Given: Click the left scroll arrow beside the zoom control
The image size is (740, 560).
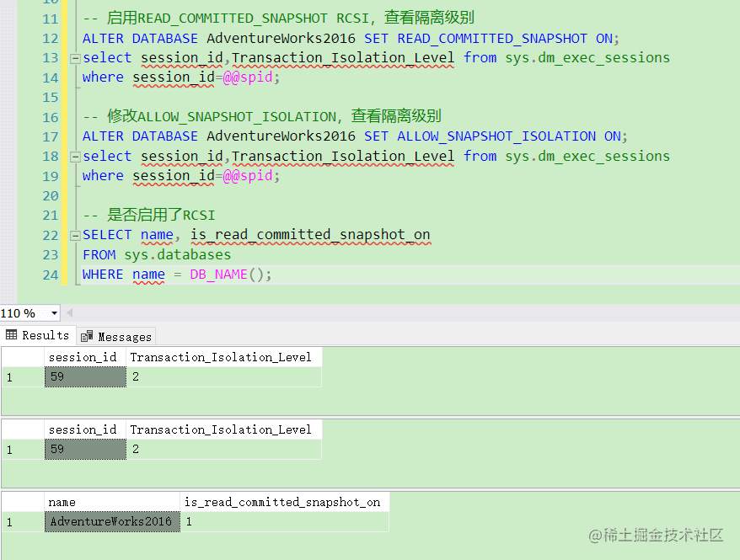Looking at the screenshot, I should click(x=69, y=312).
